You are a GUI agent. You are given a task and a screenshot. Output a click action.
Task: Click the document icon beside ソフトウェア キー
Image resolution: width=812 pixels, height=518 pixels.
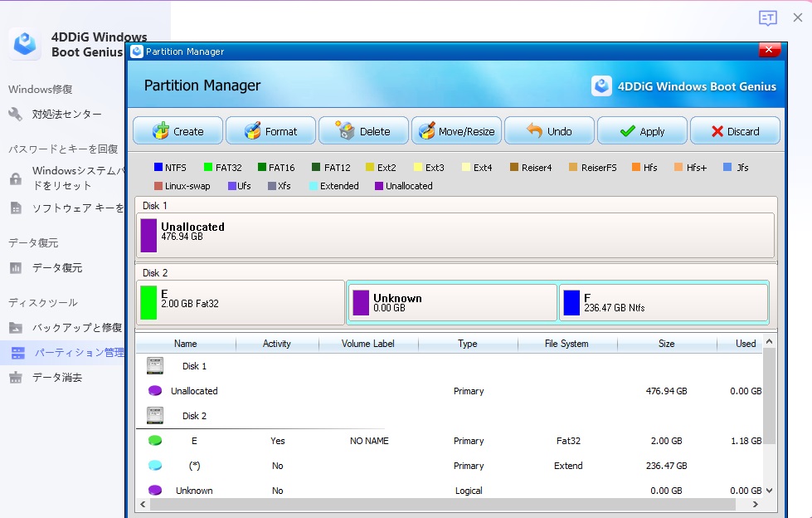(x=16, y=208)
